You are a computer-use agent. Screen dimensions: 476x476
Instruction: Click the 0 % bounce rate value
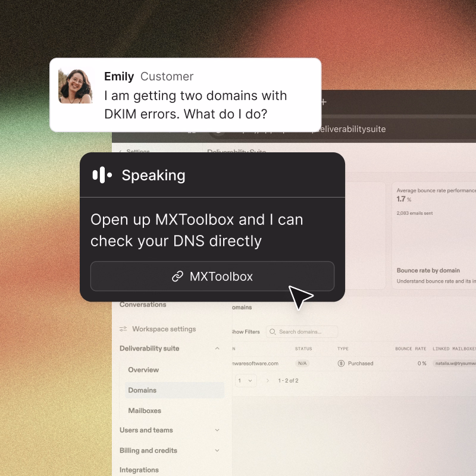click(422, 364)
